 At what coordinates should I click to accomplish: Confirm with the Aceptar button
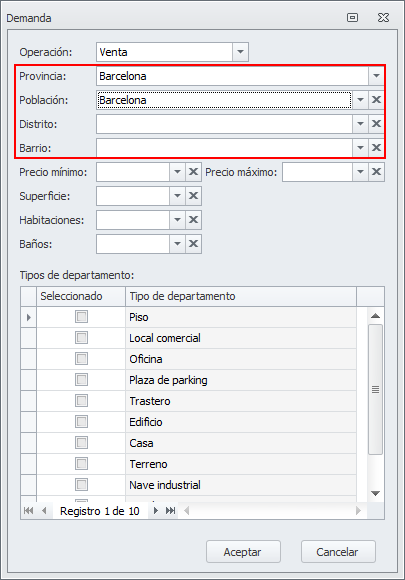(x=243, y=552)
